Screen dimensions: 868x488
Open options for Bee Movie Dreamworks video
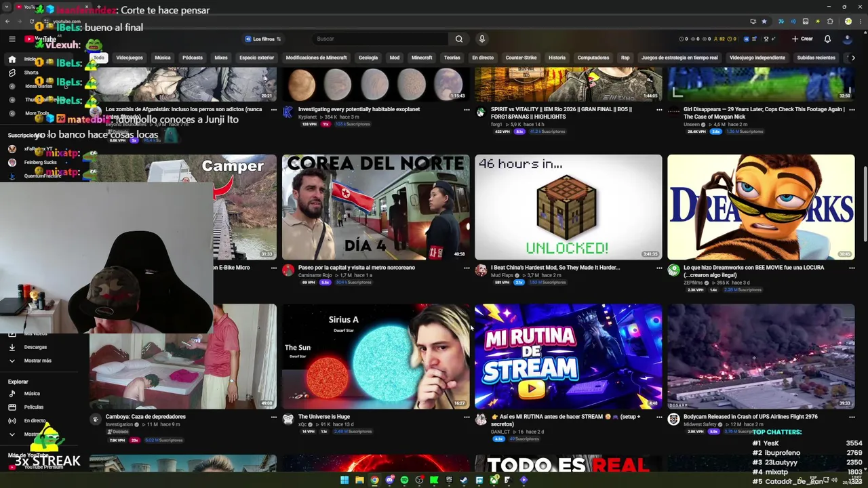coord(852,268)
